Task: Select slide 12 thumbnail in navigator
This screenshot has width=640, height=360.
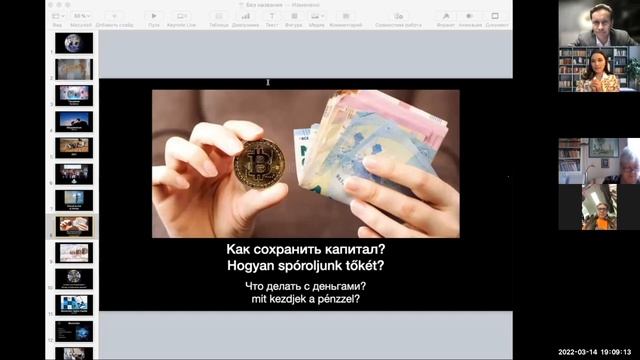Action: [74, 331]
